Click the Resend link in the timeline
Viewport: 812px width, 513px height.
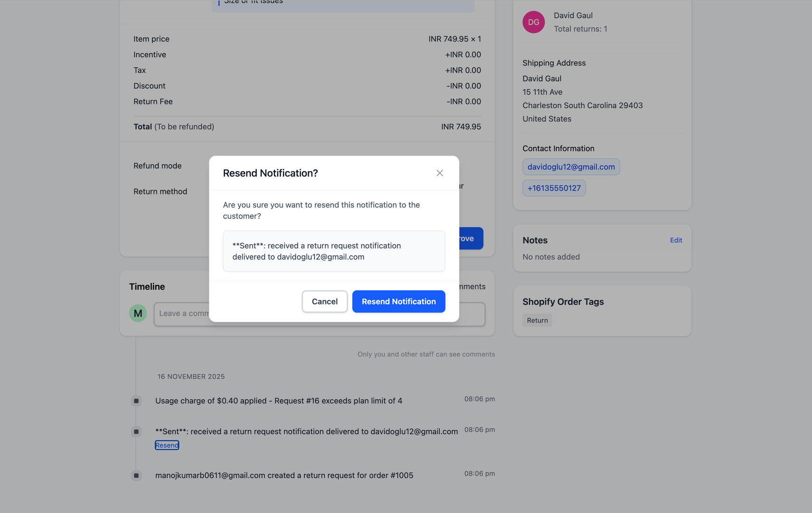point(167,445)
